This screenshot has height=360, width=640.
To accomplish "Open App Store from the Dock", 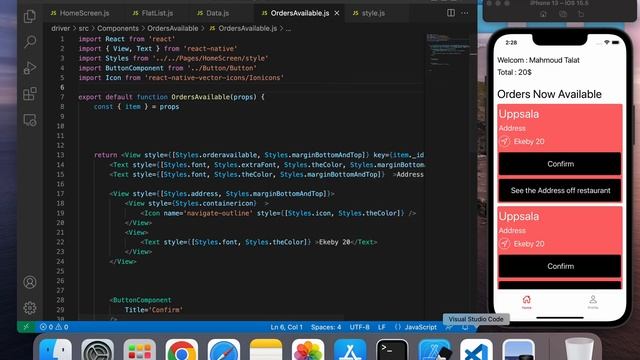I will pyautogui.click(x=350, y=350).
